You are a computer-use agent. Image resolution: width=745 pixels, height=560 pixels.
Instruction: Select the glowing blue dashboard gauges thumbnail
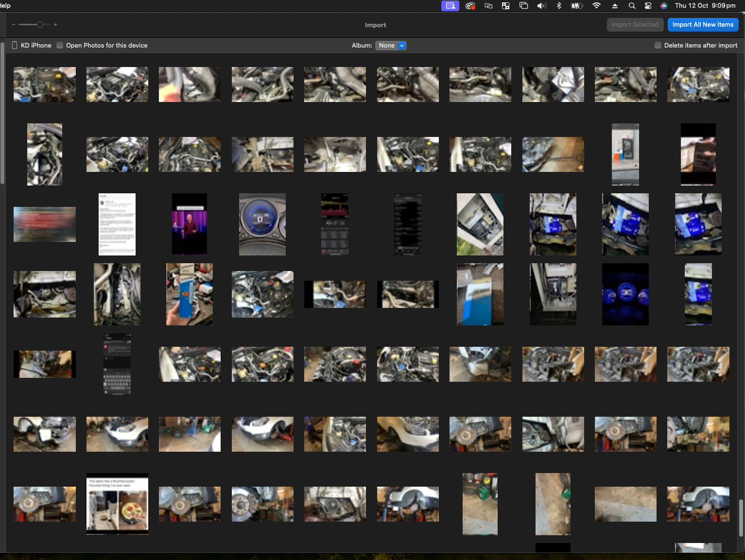[625, 294]
